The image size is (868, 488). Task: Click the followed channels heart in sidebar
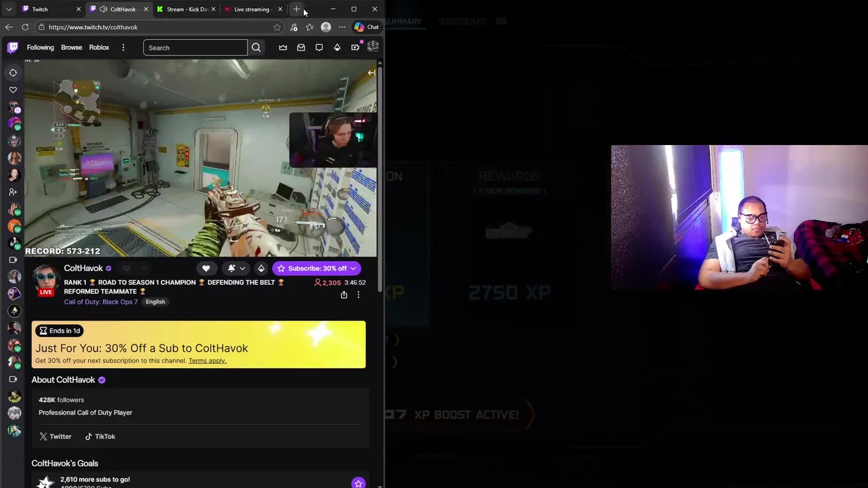click(13, 89)
